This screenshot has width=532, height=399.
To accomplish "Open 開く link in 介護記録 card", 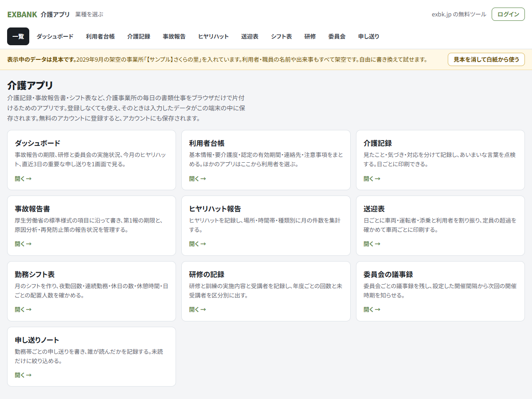I will pyautogui.click(x=372, y=179).
